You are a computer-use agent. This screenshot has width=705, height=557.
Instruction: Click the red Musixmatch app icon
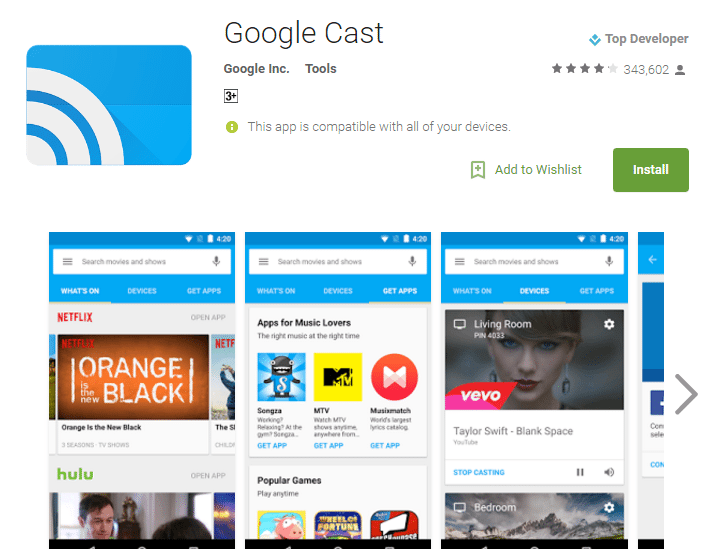394,377
